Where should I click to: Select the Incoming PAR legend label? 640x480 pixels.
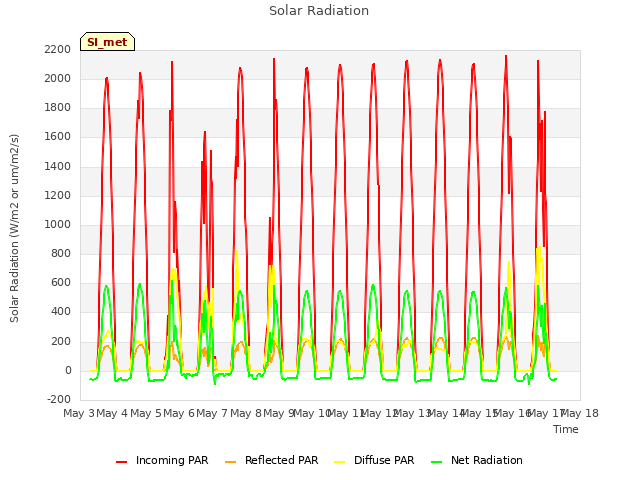tap(172, 460)
